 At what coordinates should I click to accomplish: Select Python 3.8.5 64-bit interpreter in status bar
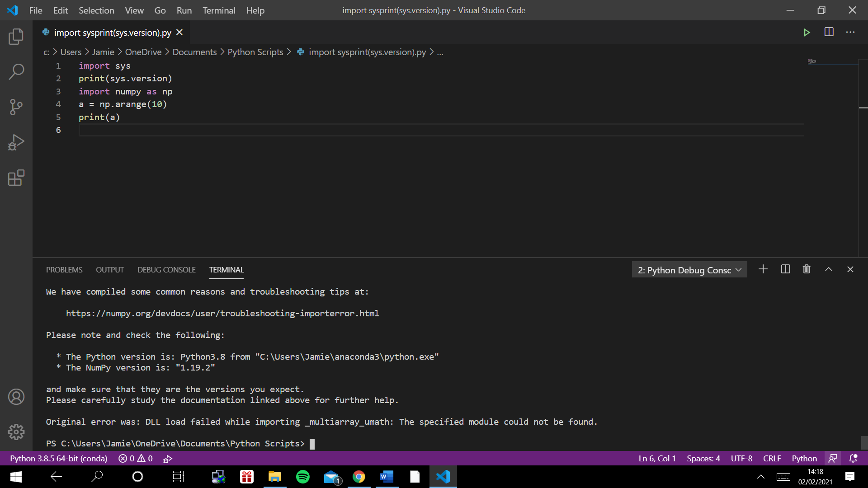point(59,458)
